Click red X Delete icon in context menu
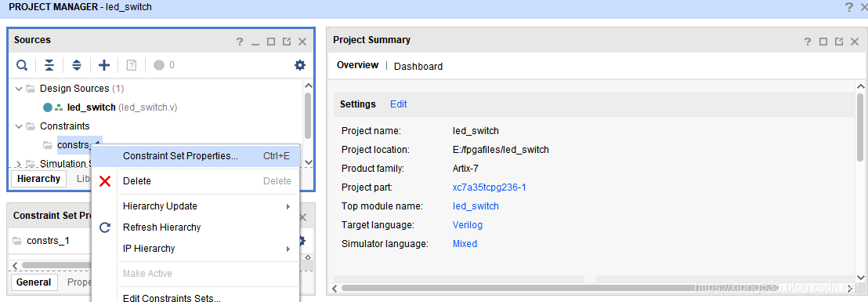The width and height of the screenshot is (868, 302). click(x=105, y=181)
